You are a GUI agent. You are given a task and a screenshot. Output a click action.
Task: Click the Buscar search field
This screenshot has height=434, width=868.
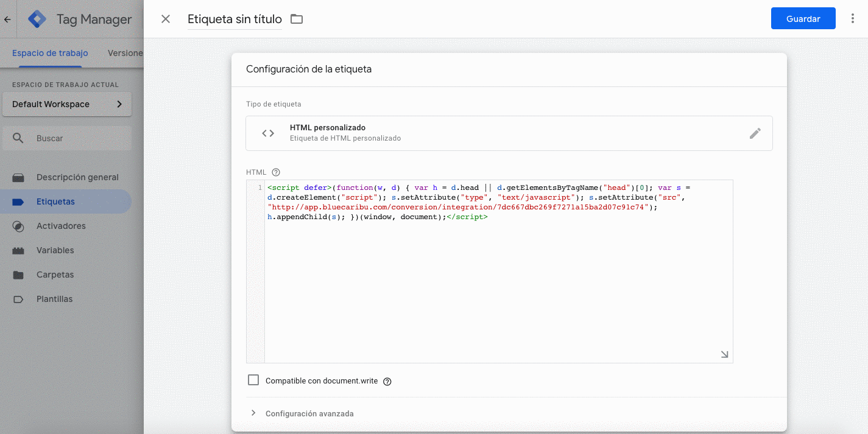67,138
